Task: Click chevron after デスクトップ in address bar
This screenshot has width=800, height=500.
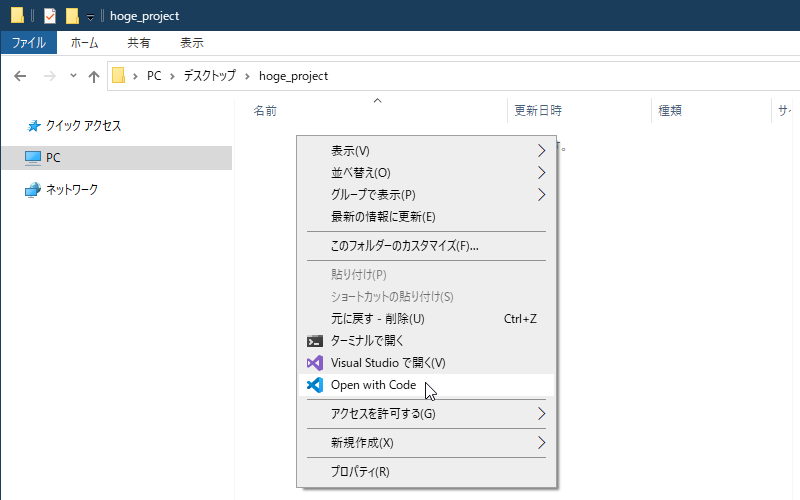Action: click(247, 77)
